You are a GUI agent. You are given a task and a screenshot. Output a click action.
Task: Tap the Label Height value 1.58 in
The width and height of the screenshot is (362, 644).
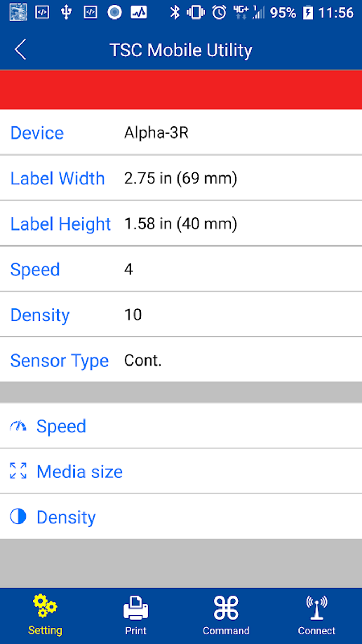180,224
